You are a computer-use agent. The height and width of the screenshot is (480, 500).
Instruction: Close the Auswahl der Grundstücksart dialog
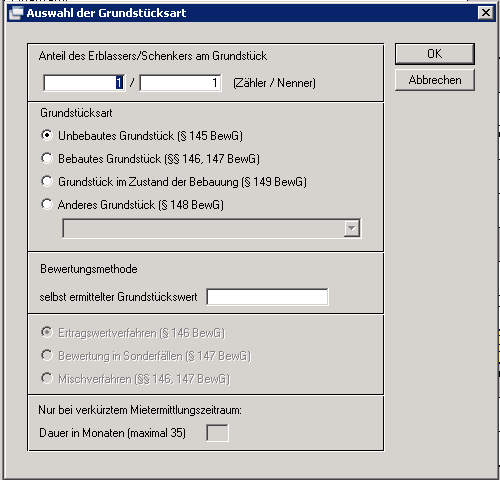(x=486, y=13)
